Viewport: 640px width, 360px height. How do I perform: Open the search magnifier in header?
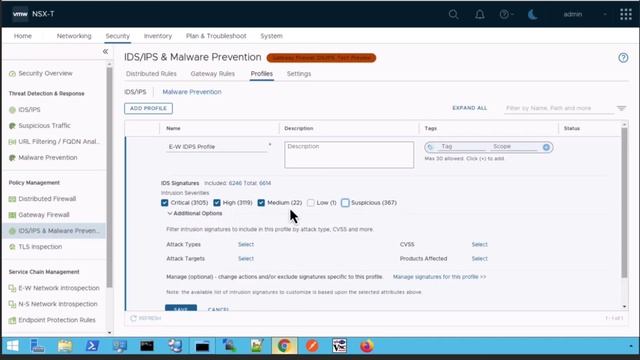453,14
